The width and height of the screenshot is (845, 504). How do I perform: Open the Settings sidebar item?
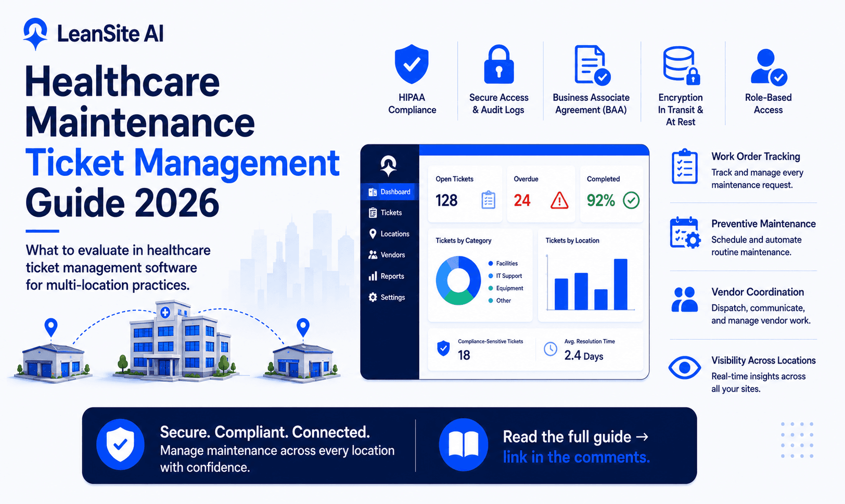tap(387, 298)
